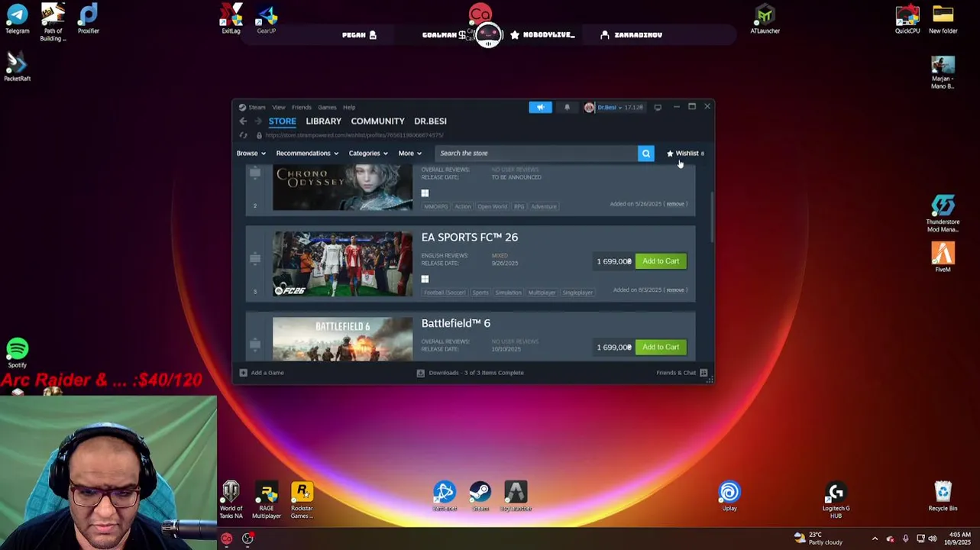Select the STORE tab

pos(282,121)
